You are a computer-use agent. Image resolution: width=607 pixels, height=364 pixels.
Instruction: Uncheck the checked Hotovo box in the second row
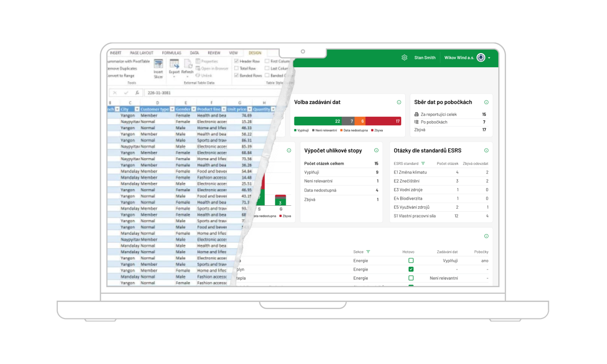tap(411, 269)
